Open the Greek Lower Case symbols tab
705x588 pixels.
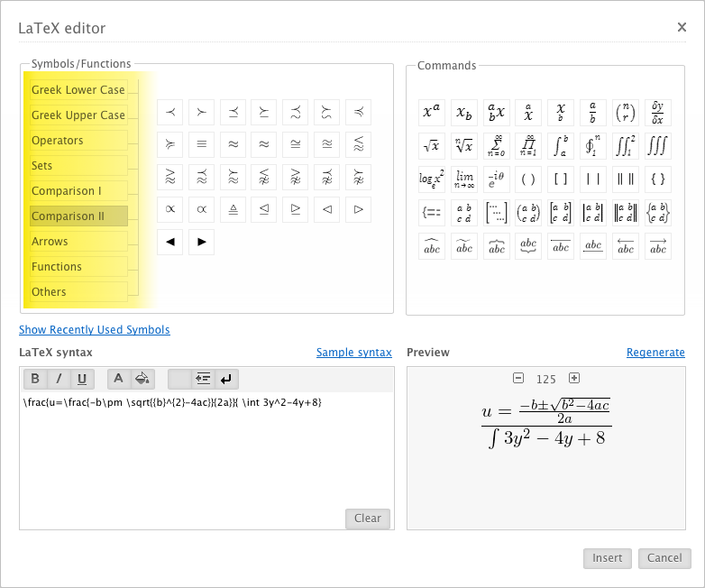78,90
